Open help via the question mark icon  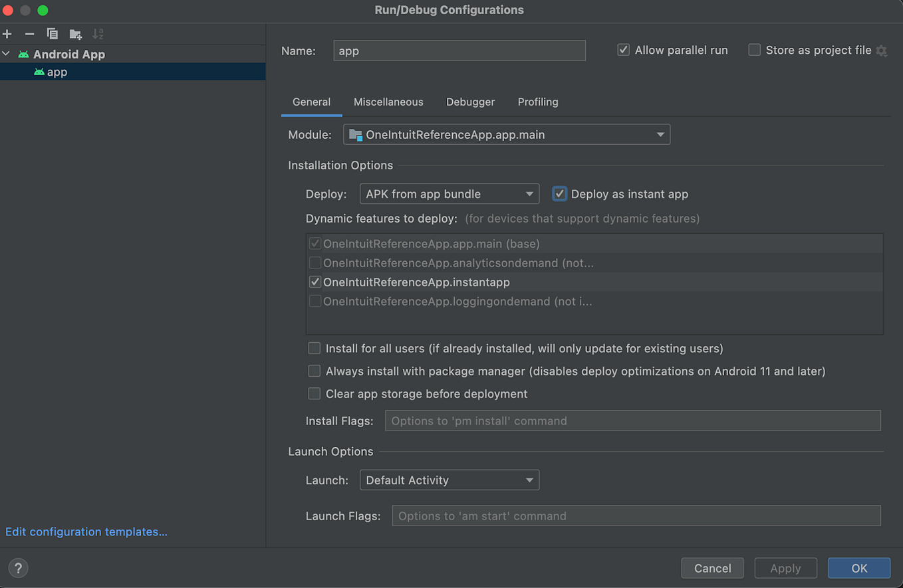[18, 568]
